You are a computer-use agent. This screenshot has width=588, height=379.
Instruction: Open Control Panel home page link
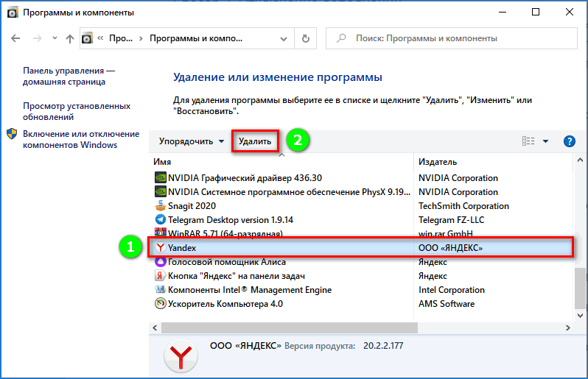(69, 76)
